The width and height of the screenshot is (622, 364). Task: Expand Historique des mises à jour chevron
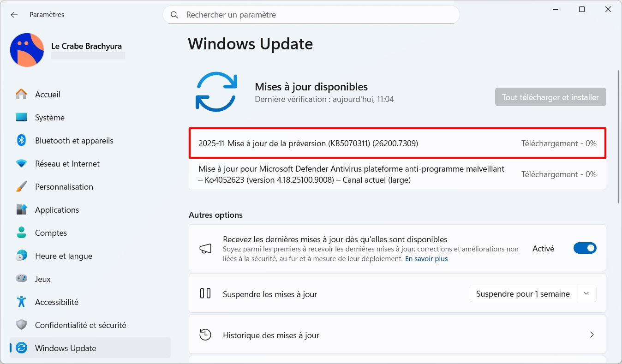tap(592, 335)
